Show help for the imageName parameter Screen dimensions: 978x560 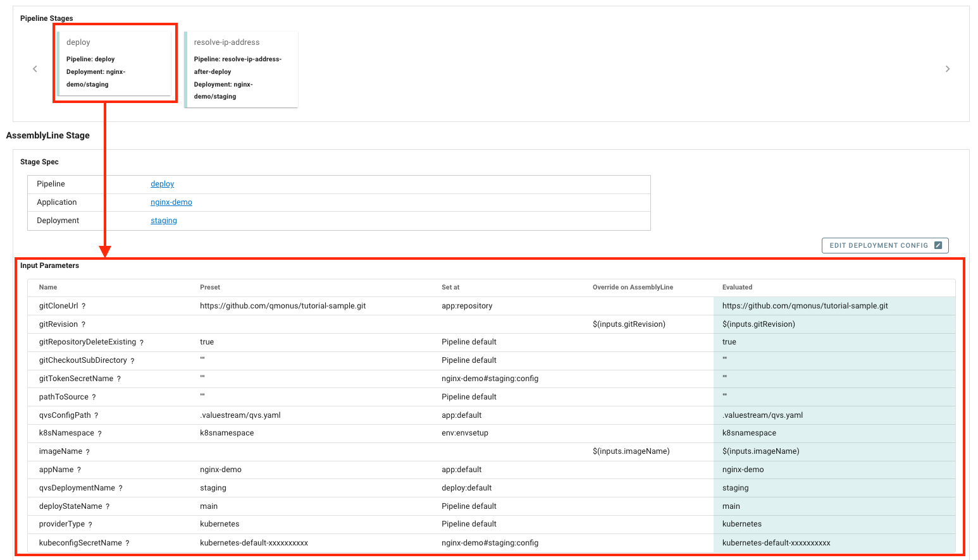[x=88, y=452]
